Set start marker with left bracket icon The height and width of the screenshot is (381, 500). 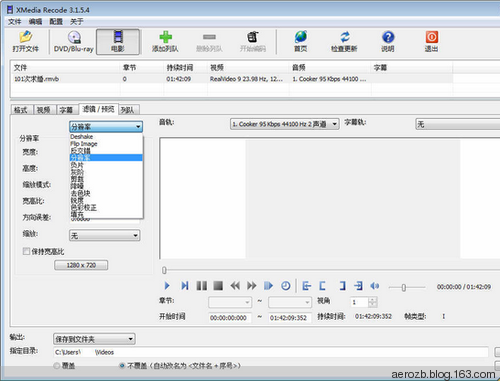[322, 286]
